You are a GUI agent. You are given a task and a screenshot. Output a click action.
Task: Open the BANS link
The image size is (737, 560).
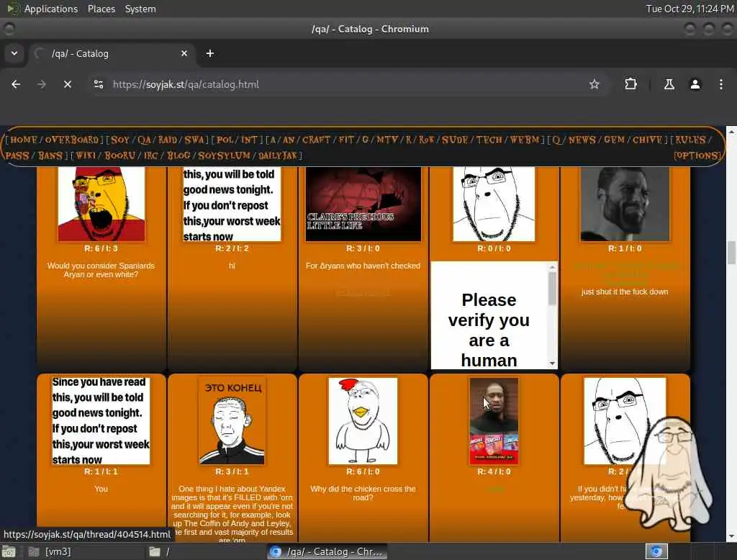[50, 155]
